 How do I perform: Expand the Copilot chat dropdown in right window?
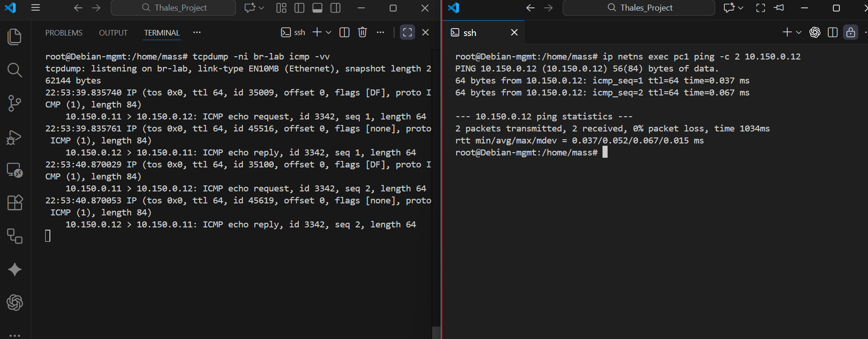[741, 8]
